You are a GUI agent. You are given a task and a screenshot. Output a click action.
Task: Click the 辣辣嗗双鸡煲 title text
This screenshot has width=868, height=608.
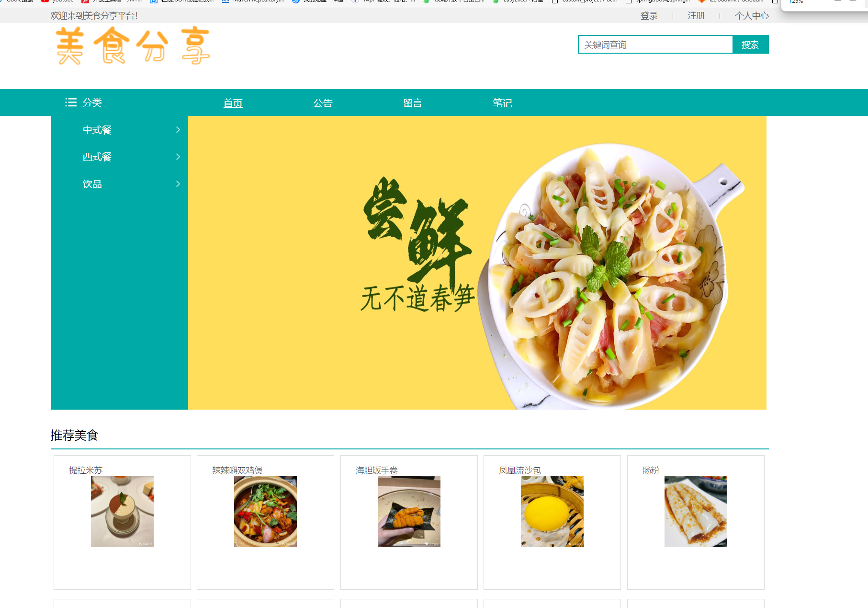237,470
